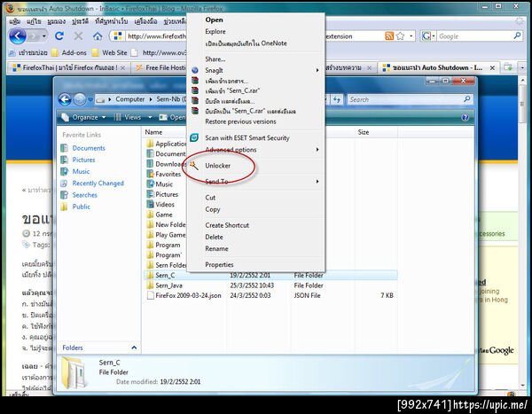532x414 pixels.
Task: Open Recently Changed favorite link
Action: [x=98, y=184]
